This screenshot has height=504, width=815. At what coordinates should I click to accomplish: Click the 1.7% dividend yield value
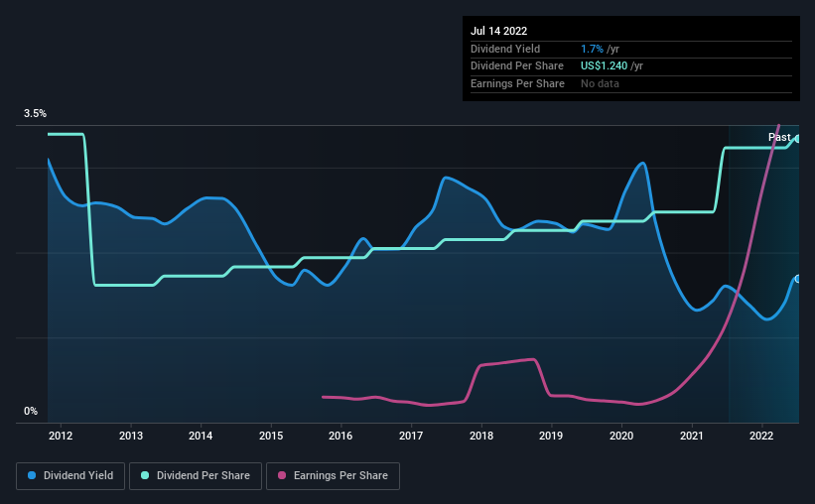pyautogui.click(x=592, y=49)
